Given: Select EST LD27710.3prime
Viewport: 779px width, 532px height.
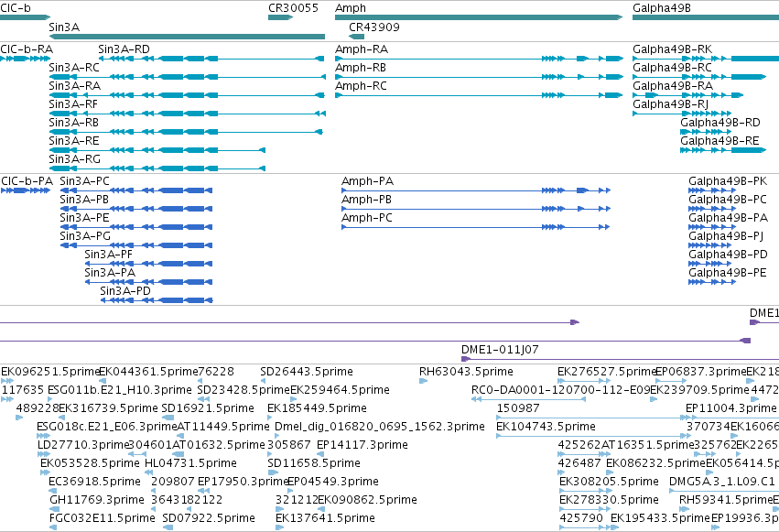Looking at the screenshot, I should tap(42, 454).
